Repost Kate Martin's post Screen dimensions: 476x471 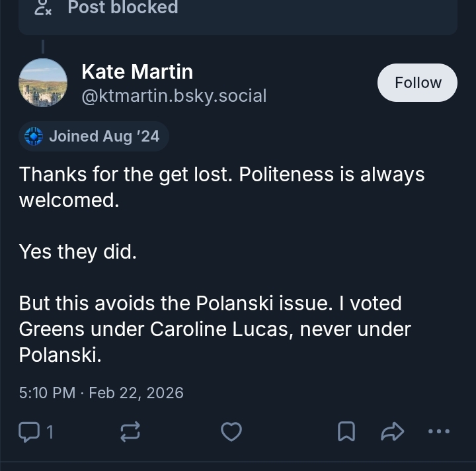130,432
